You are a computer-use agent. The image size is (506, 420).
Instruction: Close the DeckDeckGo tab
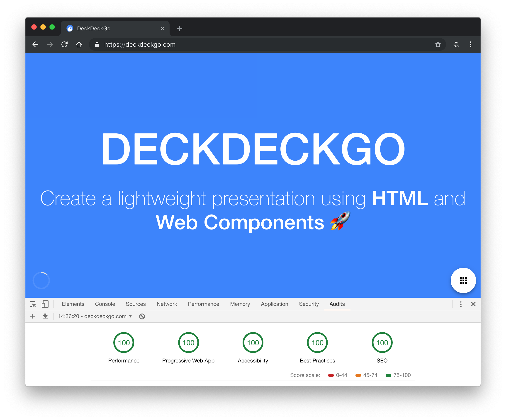[x=162, y=29]
